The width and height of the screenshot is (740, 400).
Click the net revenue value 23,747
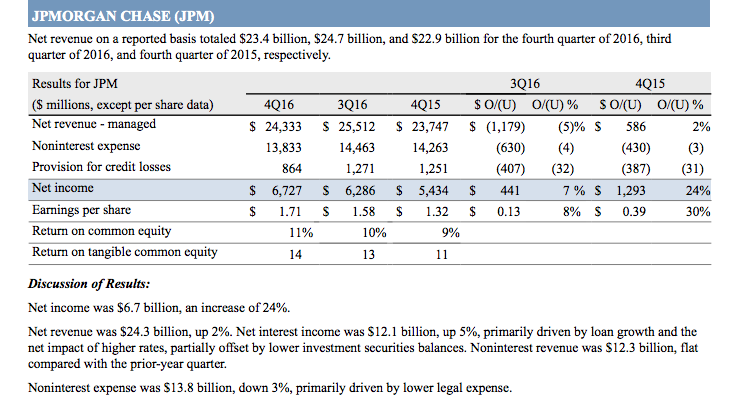click(x=429, y=127)
